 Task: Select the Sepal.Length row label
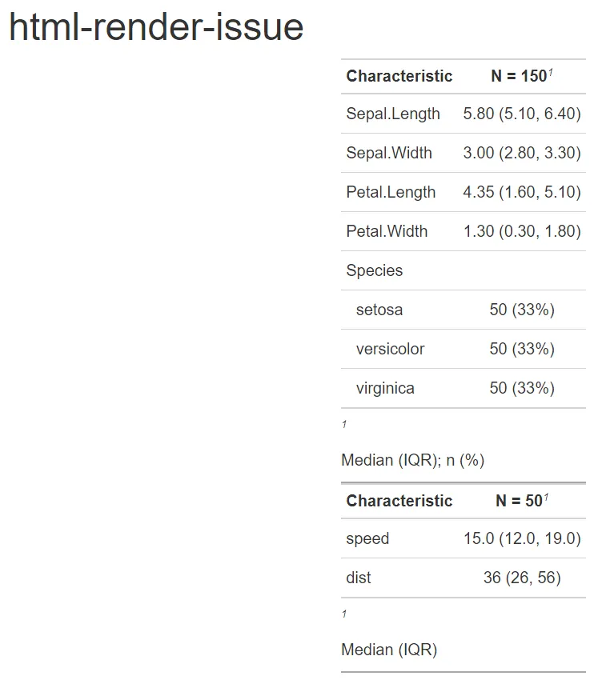393,114
